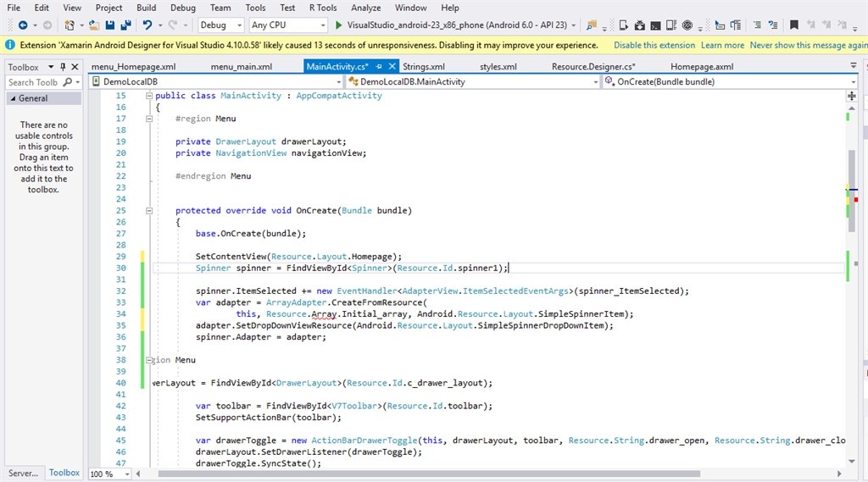Close the Toolbox panel
This screenshot has width=868, height=482.
[75, 67]
